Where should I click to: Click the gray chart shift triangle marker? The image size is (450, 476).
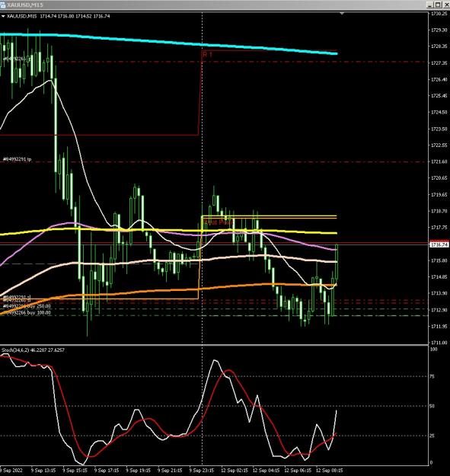pos(342,14)
